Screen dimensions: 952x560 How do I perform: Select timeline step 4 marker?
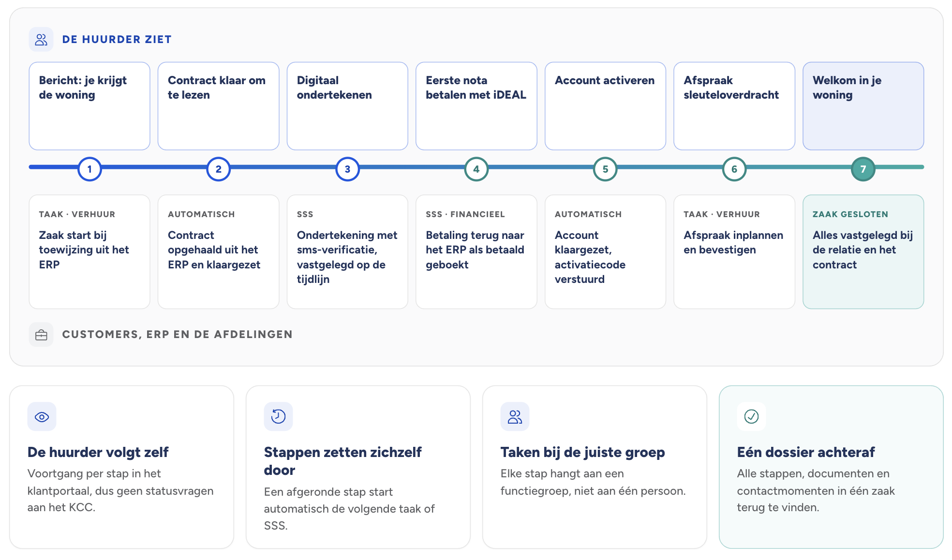click(476, 169)
